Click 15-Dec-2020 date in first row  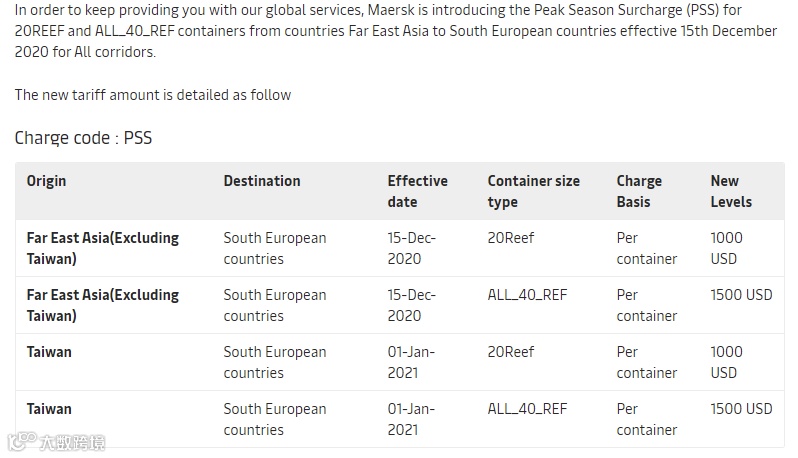tap(411, 248)
